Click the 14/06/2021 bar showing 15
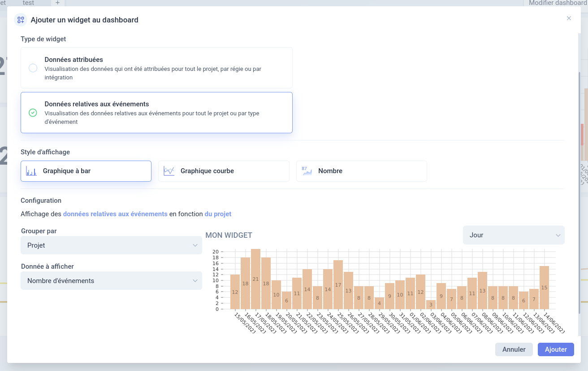Screen dimensions: 588x371 [545, 288]
